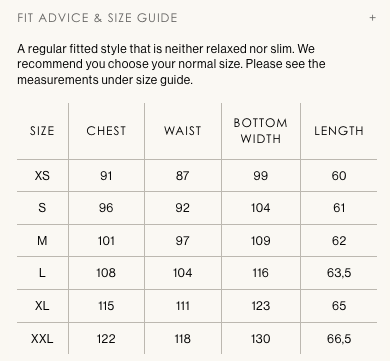Select the SIZE column header

[42, 131]
